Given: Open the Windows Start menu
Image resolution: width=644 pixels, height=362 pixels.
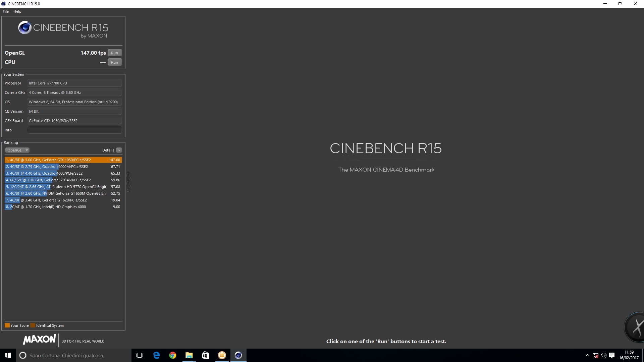Looking at the screenshot, I should coord(8,355).
